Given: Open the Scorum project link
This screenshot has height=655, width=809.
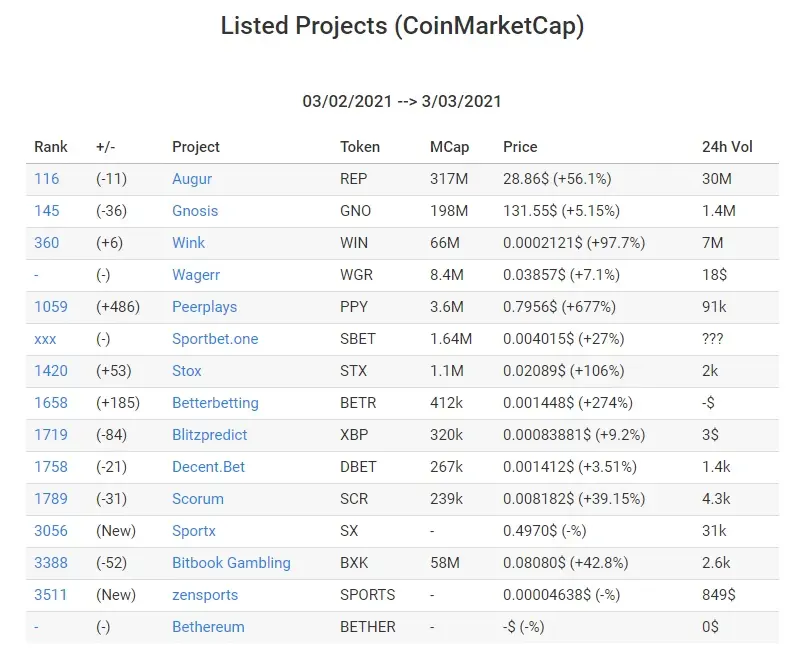Looking at the screenshot, I should coord(198,499).
